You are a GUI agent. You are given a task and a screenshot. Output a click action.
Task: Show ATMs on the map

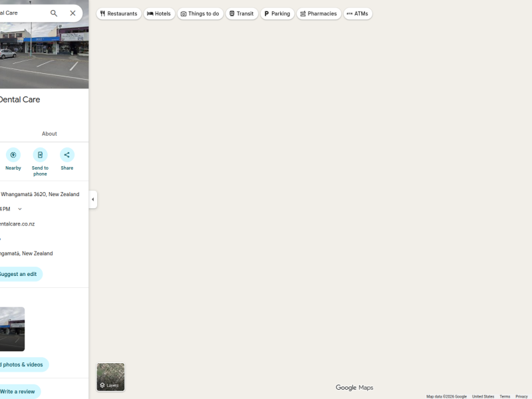pyautogui.click(x=358, y=13)
